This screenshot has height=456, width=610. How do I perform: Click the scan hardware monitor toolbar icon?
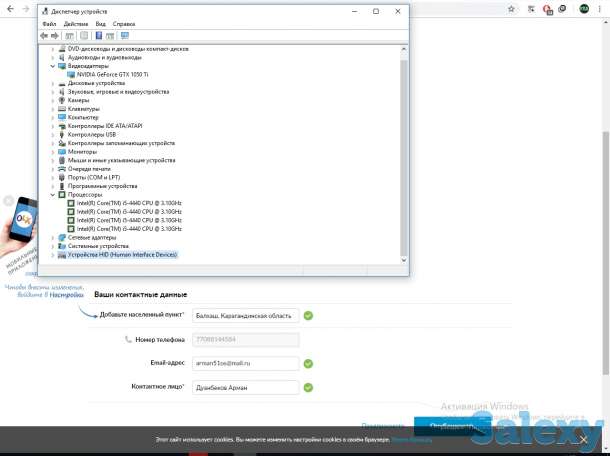tap(125, 35)
